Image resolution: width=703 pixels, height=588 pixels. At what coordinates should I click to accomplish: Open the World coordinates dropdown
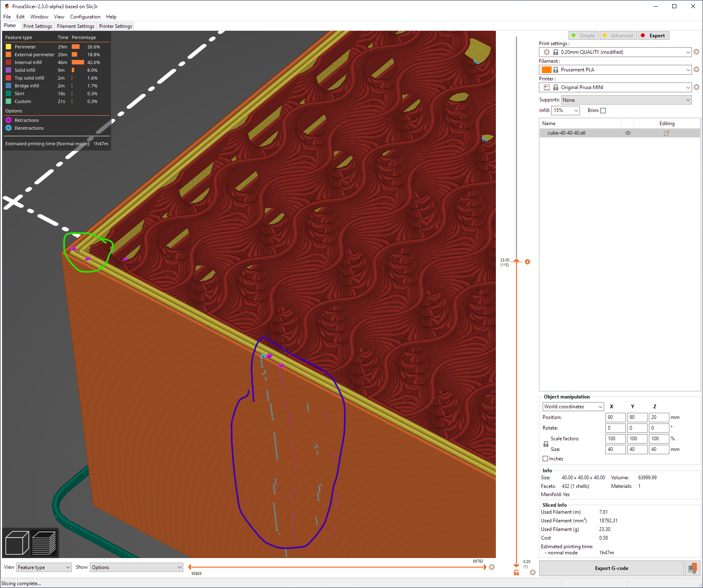573,406
